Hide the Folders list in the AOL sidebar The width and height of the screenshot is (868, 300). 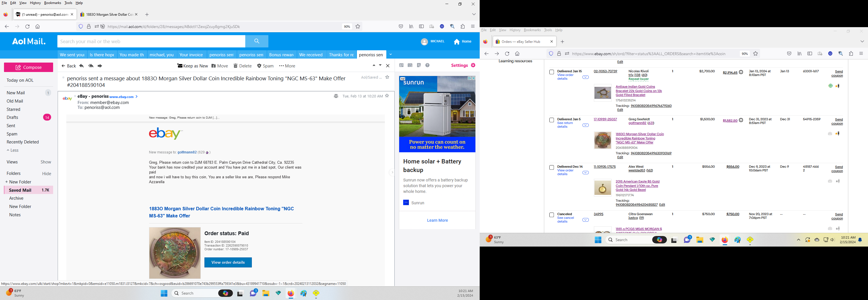(47, 174)
